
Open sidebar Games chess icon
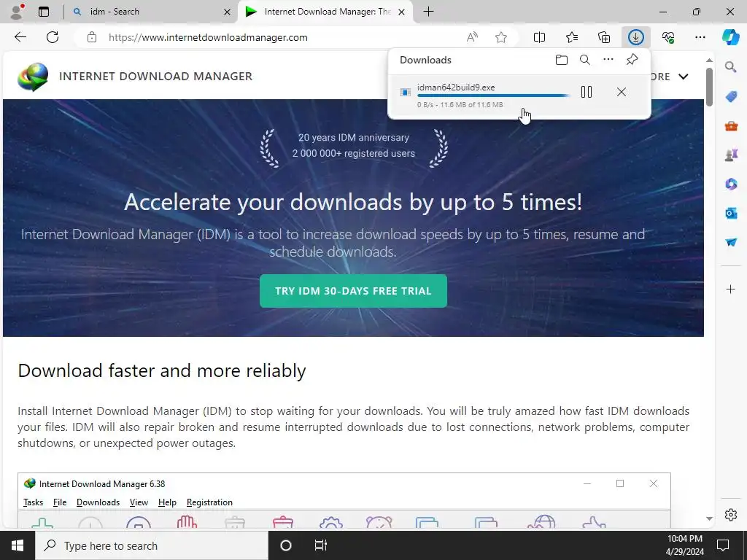[731, 155]
